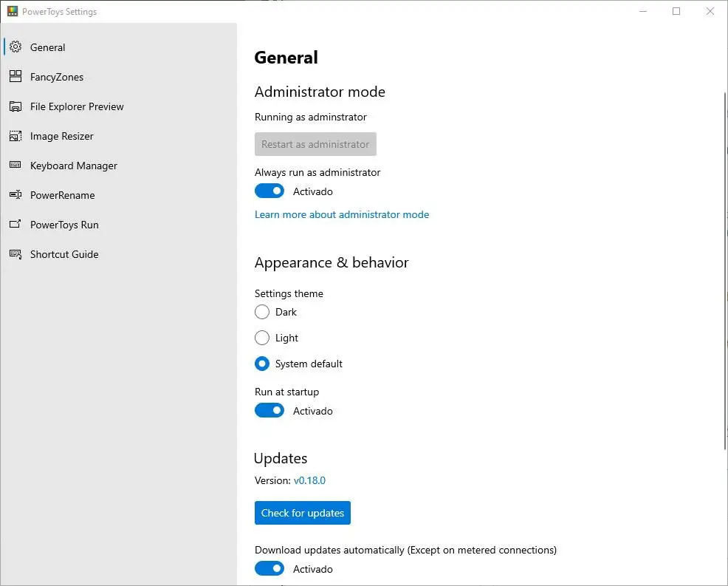Disable Always run as administrator toggle
Image resolution: width=728 pixels, height=586 pixels.
(x=269, y=191)
